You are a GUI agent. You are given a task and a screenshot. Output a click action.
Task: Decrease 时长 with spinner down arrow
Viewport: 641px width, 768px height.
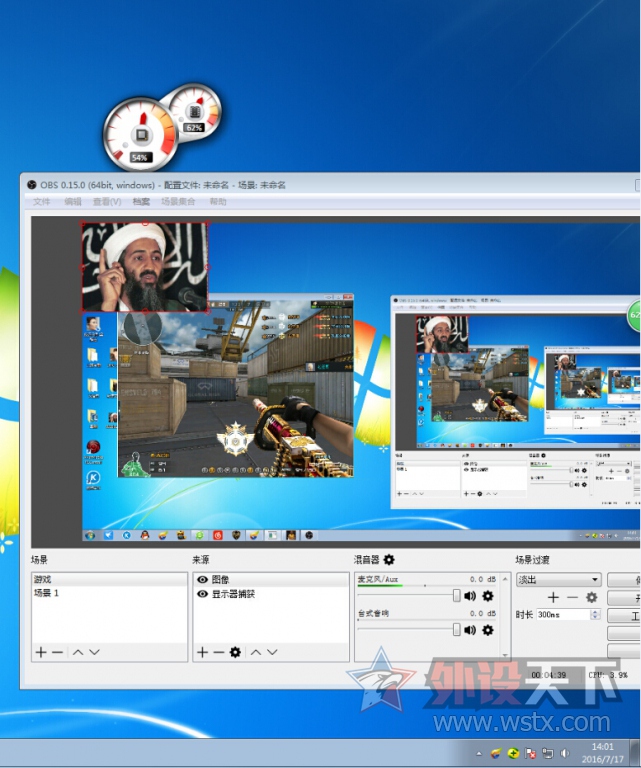[x=595, y=617]
